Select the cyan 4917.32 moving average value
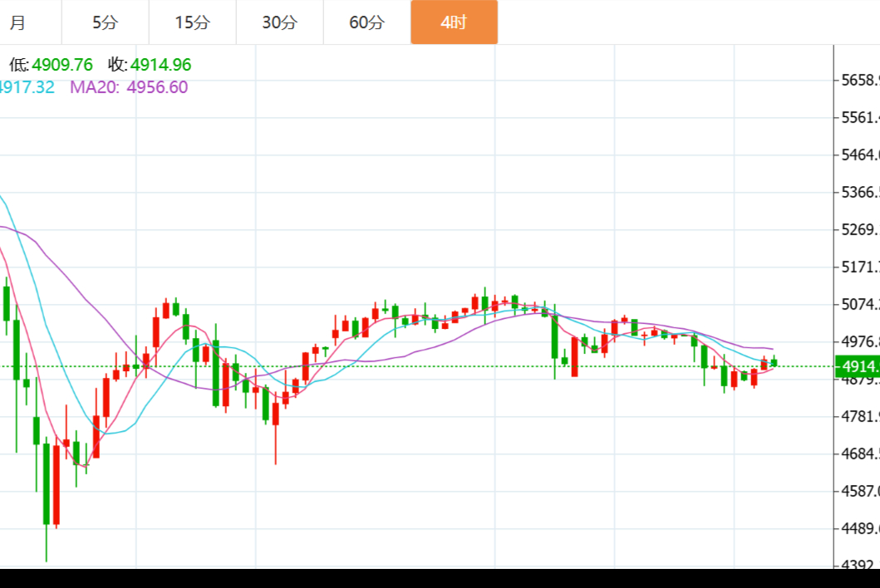The image size is (880, 588). pyautogui.click(x=27, y=87)
